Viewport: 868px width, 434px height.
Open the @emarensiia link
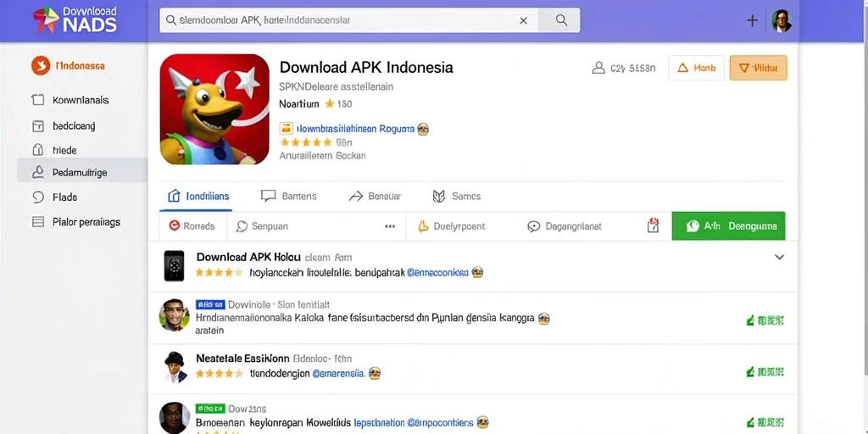point(339,373)
